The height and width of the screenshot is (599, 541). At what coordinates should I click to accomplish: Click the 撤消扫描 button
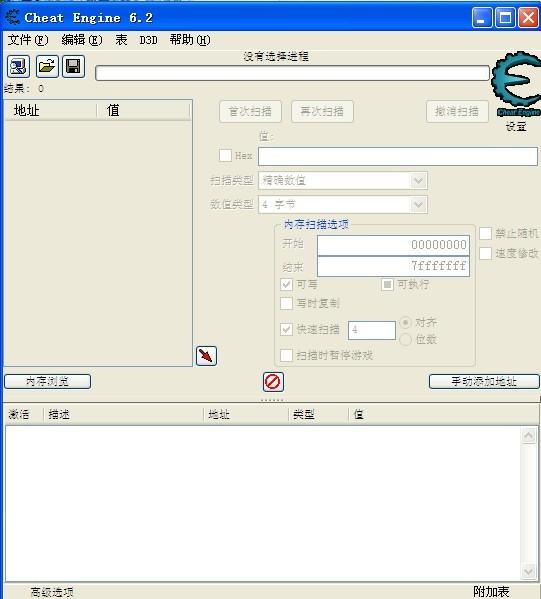tap(457, 112)
